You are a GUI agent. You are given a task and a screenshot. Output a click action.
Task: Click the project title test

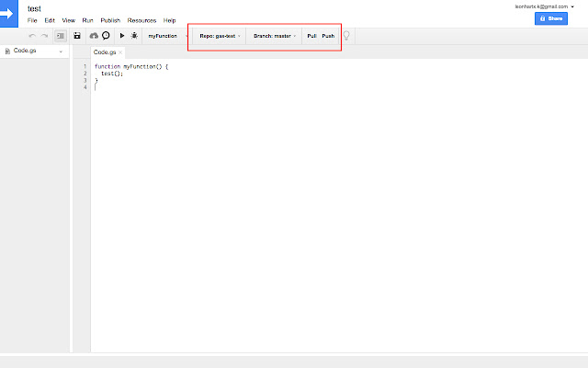tap(34, 8)
